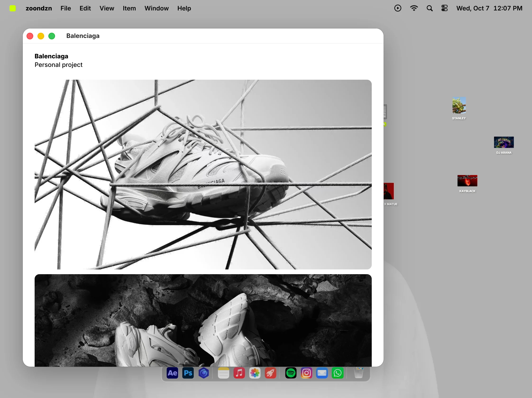Screen dimensions: 532x398
Task: Minimize the Balenciaga window with yellow button
Action: pyautogui.click(x=41, y=36)
